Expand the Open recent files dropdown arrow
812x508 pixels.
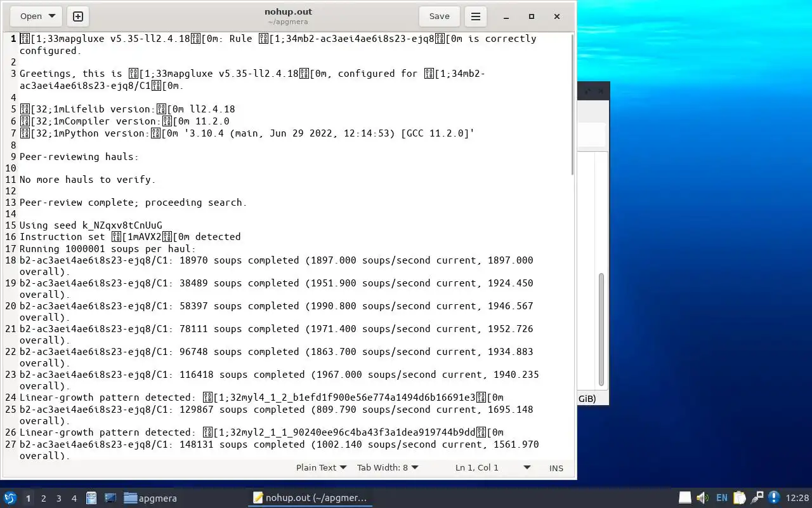coord(52,17)
